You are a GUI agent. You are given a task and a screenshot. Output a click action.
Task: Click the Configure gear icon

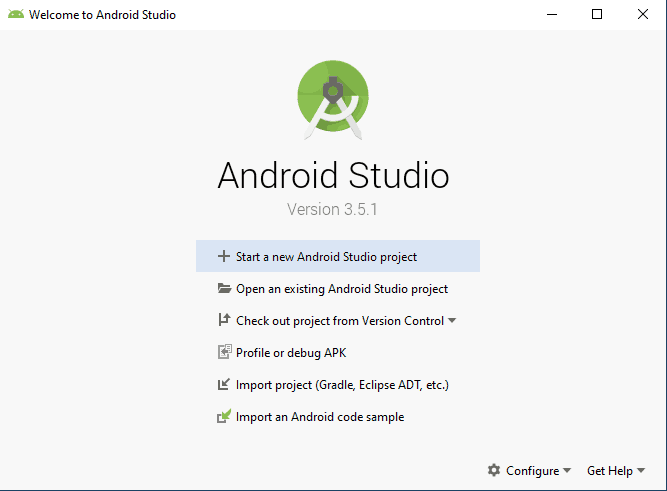pyautogui.click(x=494, y=470)
